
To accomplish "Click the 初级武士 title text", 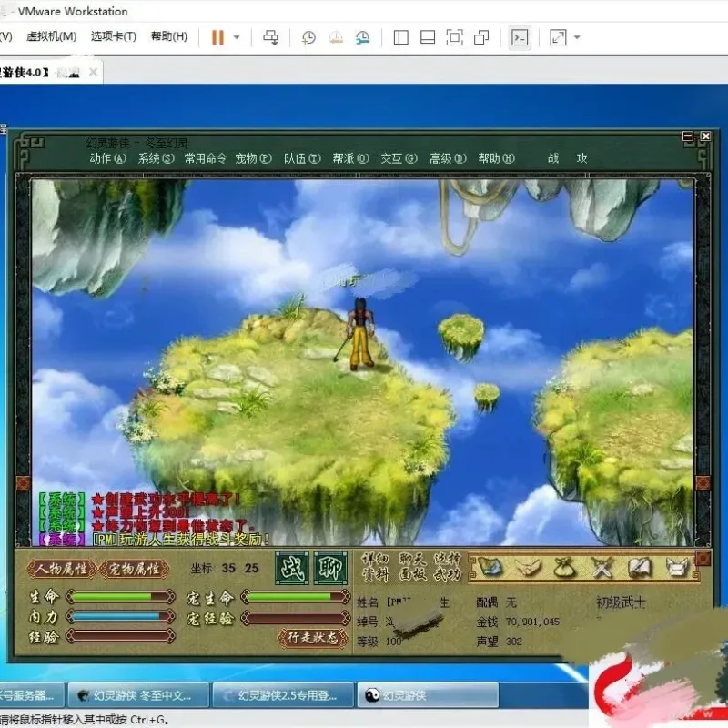I will coord(621,602).
